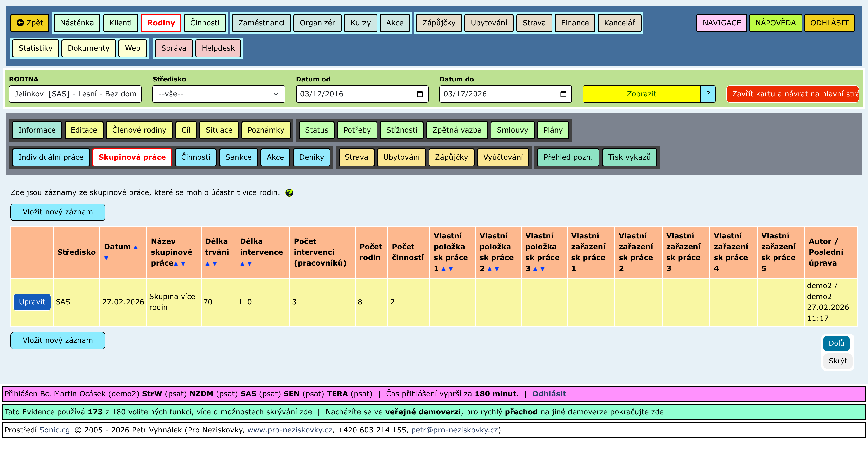Screen dimensions: 868x451
Task: Sort Datum column descending with the down arrow
Action: tap(106, 259)
